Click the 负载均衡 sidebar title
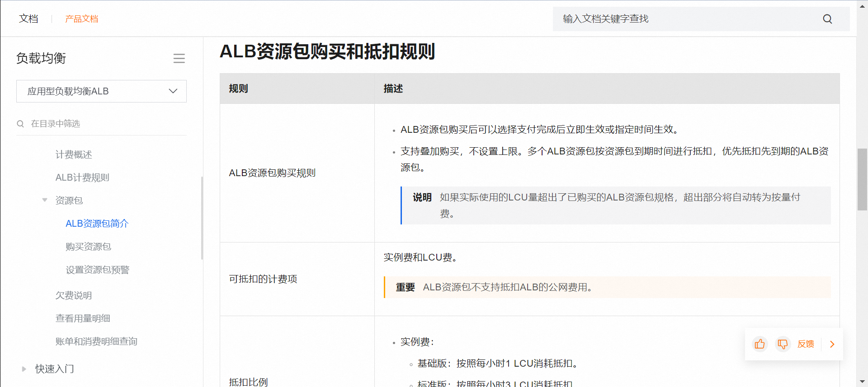868x387 pixels. (41, 58)
